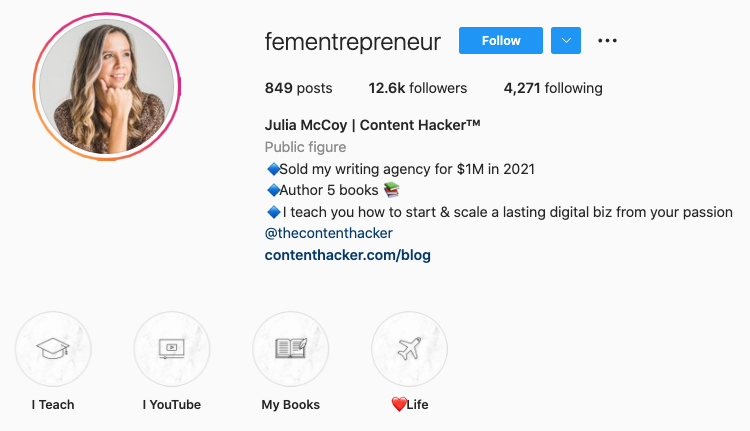Open the airplane Life highlight
Image resolution: width=750 pixels, height=431 pixels.
[x=409, y=349]
